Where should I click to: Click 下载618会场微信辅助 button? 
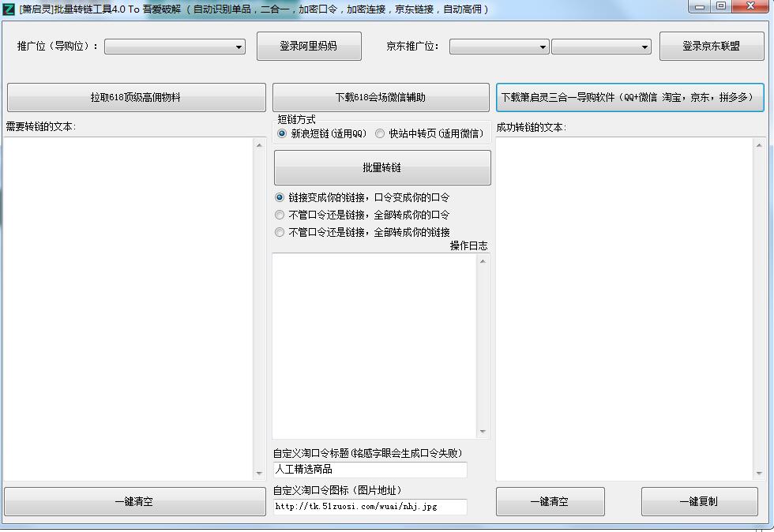(381, 96)
